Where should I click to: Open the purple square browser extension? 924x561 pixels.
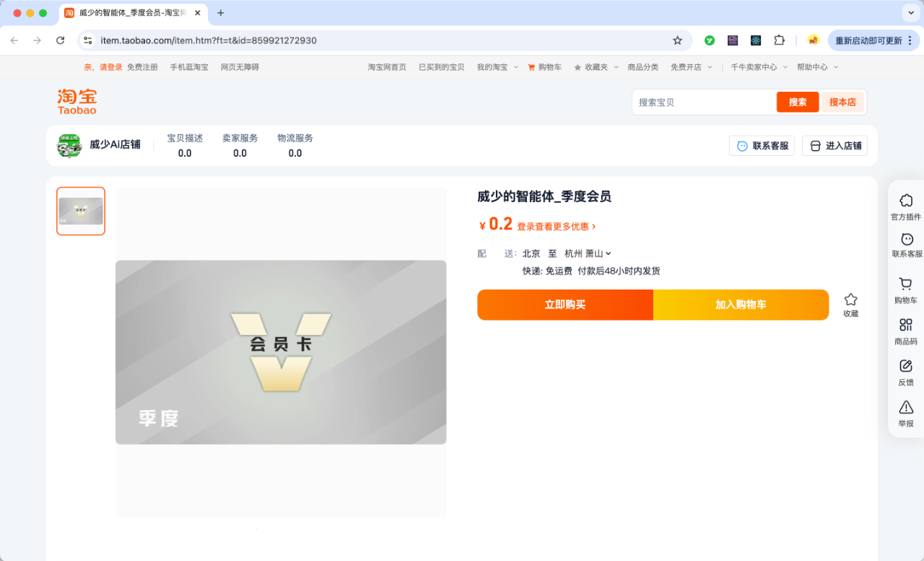tap(733, 40)
